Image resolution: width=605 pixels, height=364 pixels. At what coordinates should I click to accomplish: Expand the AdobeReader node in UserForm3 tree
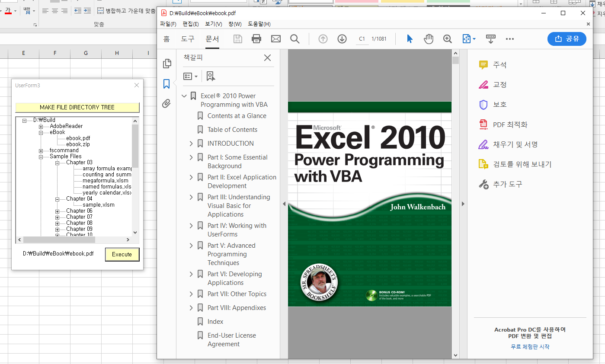[x=41, y=126]
